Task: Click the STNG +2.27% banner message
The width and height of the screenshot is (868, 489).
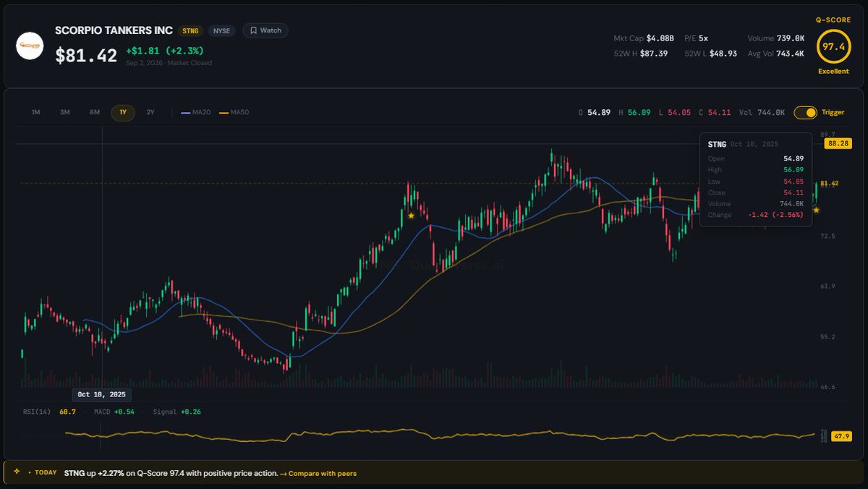Action: [x=171, y=473]
